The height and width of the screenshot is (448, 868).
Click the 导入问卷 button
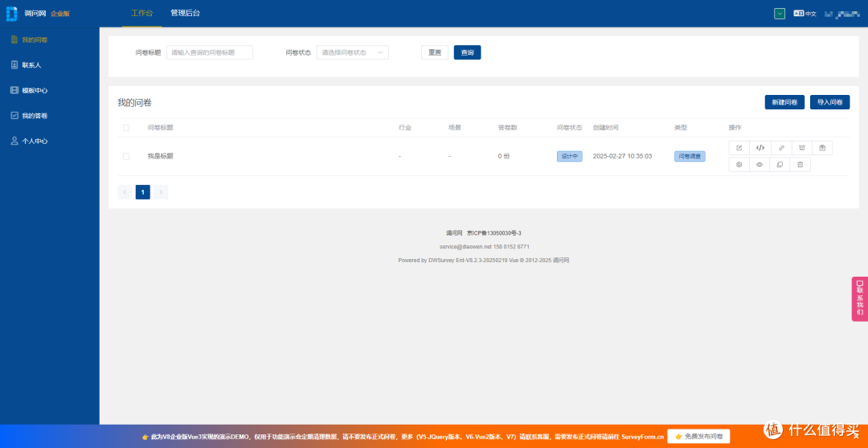click(x=829, y=102)
